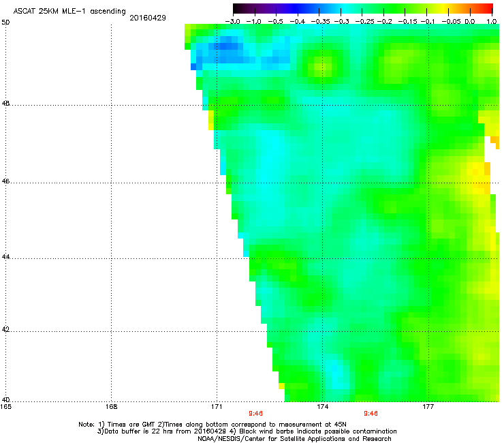The image size is (504, 443).
Task: Click the color bar label '-0.5'
Action: (x=275, y=22)
